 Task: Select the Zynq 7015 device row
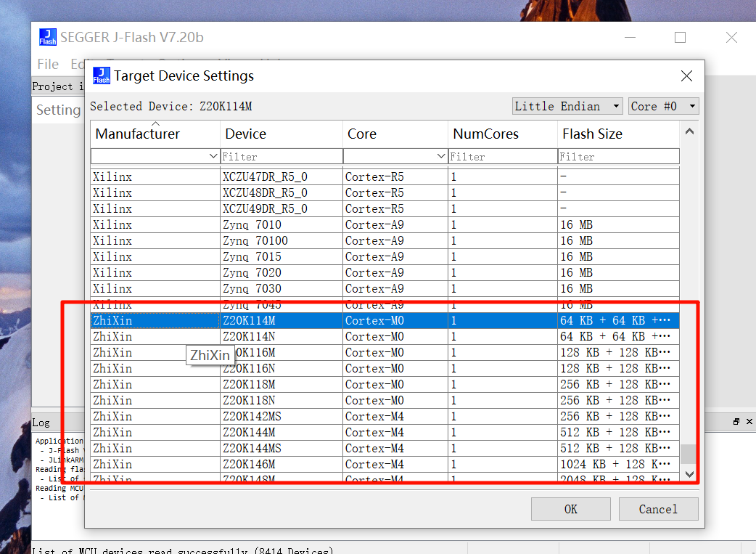pyautogui.click(x=385, y=256)
